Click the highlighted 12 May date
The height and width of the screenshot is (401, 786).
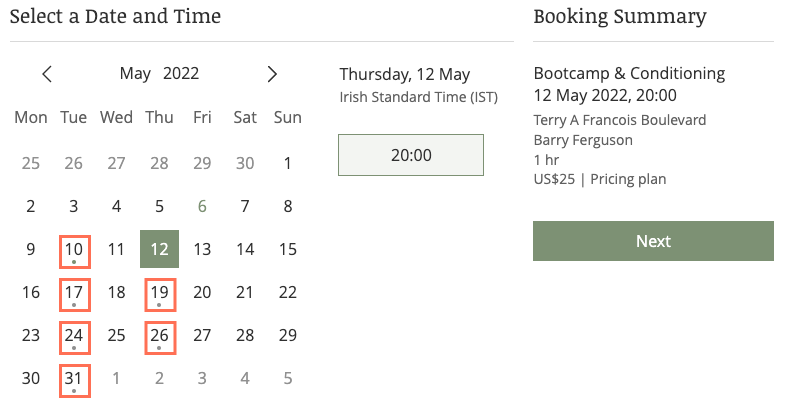[x=159, y=249]
